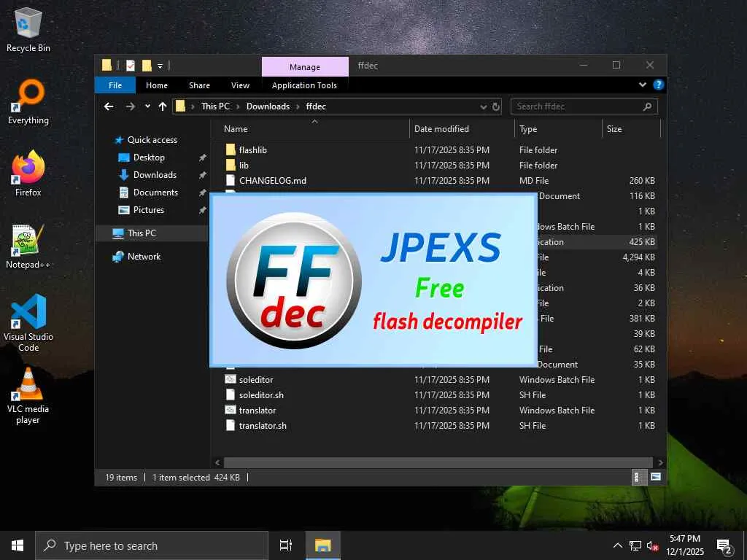Open the File menu
The height and width of the screenshot is (560, 747).
click(115, 85)
